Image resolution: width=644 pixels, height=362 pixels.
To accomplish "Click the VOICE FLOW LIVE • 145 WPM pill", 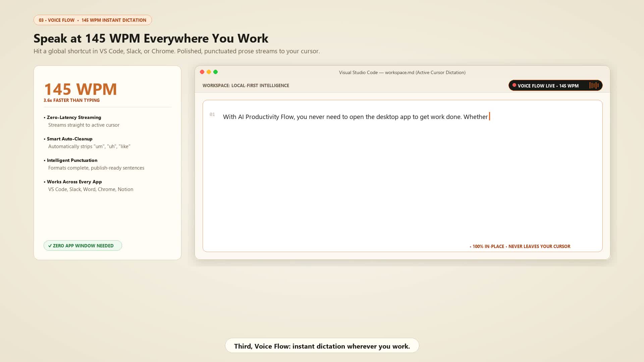I will point(555,85).
